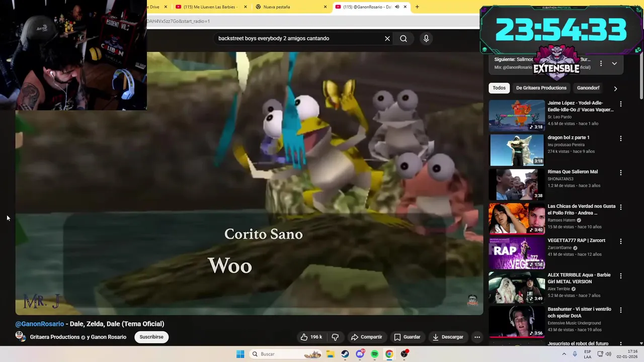Click the Guardar save button
The width and height of the screenshot is (644, 362).
click(407, 337)
